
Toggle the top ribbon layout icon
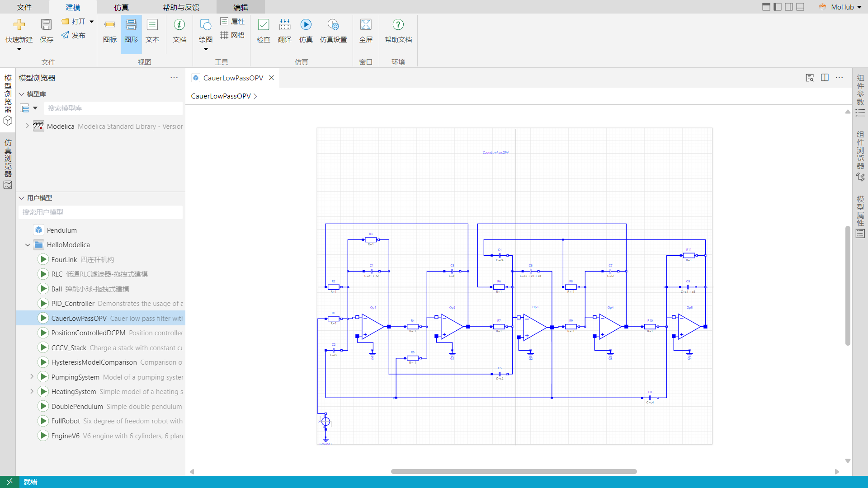(766, 7)
